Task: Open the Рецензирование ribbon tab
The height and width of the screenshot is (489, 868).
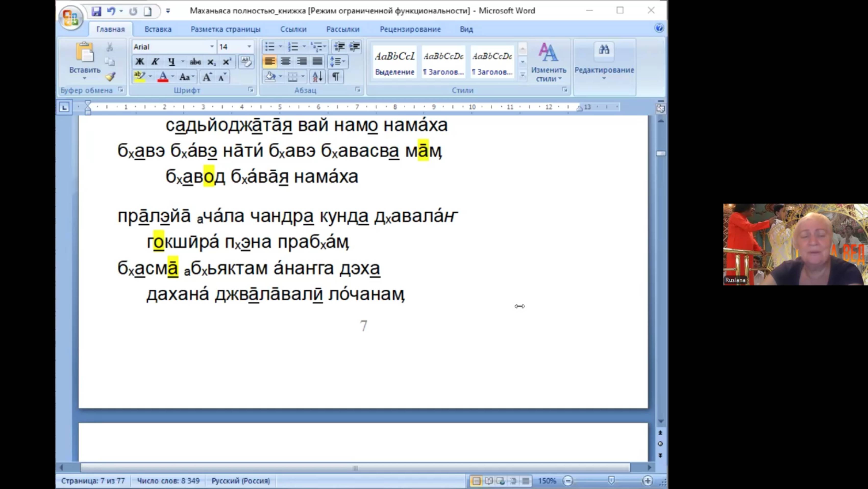Action: click(x=410, y=29)
